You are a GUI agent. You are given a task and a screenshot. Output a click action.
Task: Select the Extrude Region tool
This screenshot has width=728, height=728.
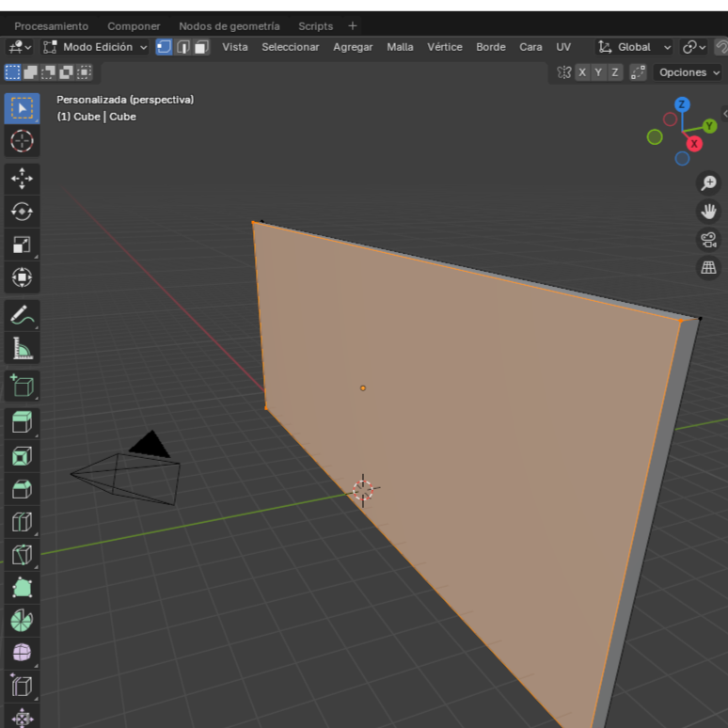22,421
